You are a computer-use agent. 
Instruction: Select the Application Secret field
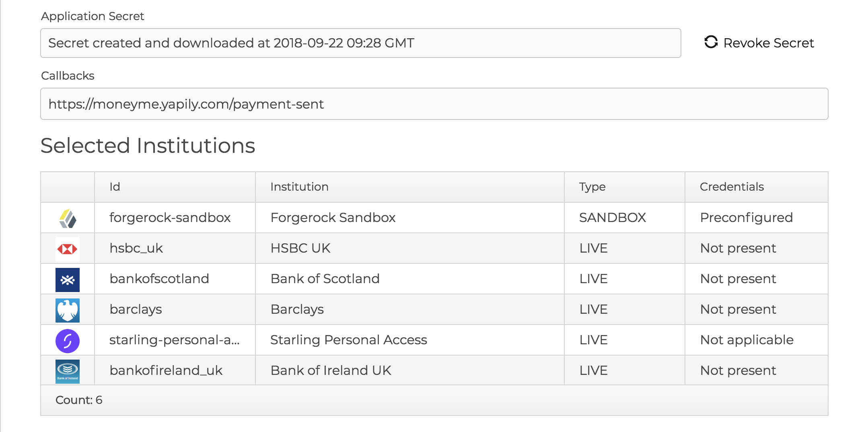click(360, 43)
